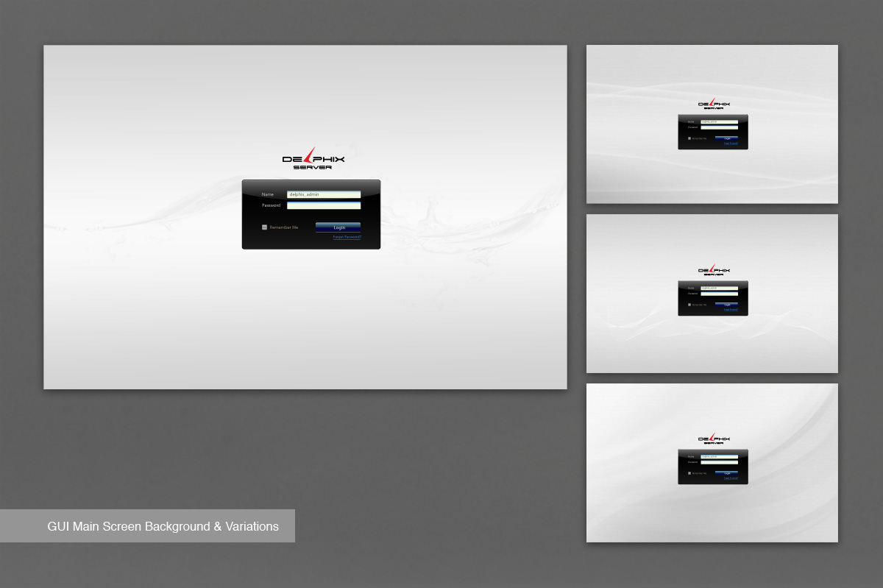Click Login button in bottom variation
This screenshot has width=883, height=588.
726,473
